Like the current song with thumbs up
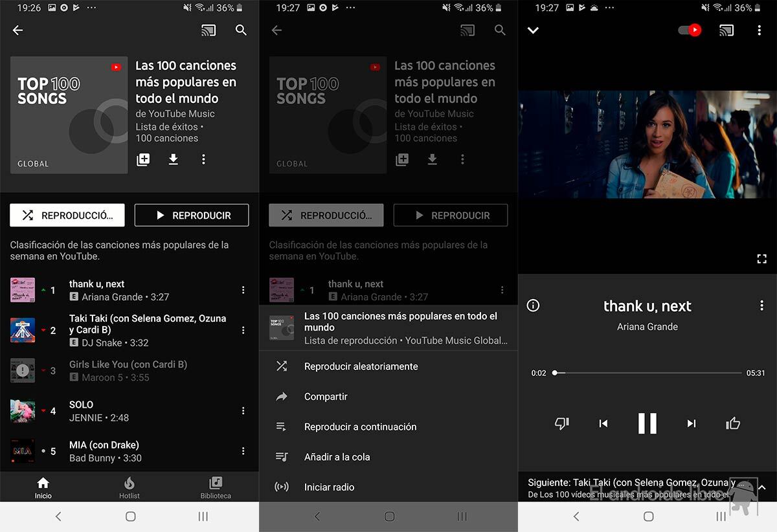 (x=733, y=423)
